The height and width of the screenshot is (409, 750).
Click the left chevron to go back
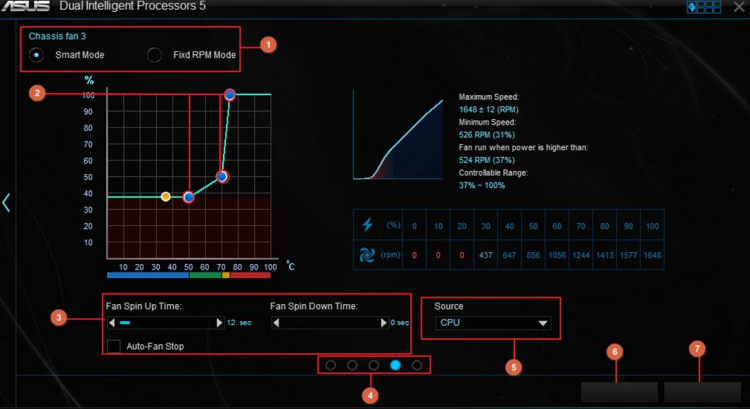pyautogui.click(x=6, y=203)
